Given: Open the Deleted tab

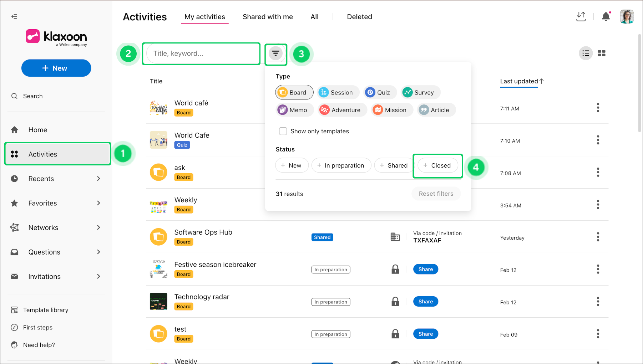Looking at the screenshot, I should pos(359,17).
